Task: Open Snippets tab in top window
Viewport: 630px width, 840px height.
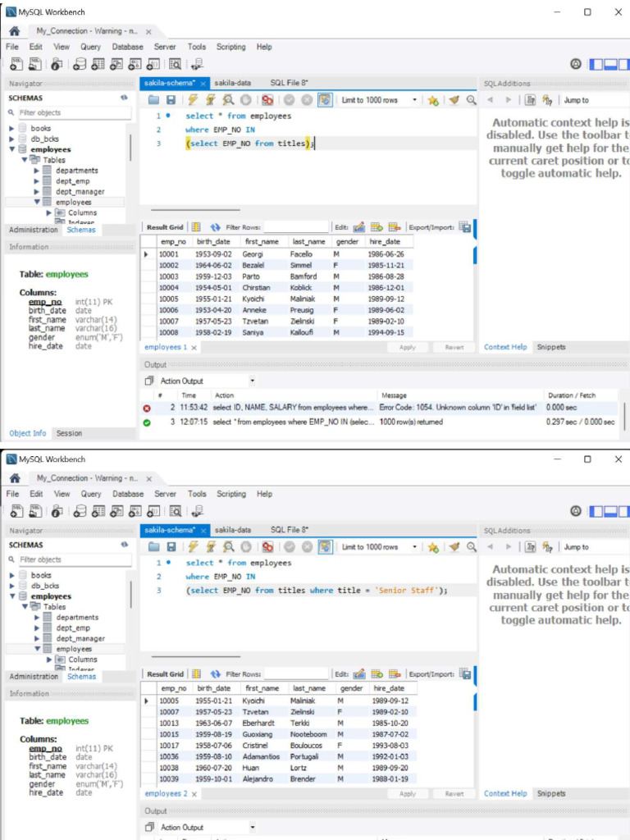Action: tap(551, 347)
